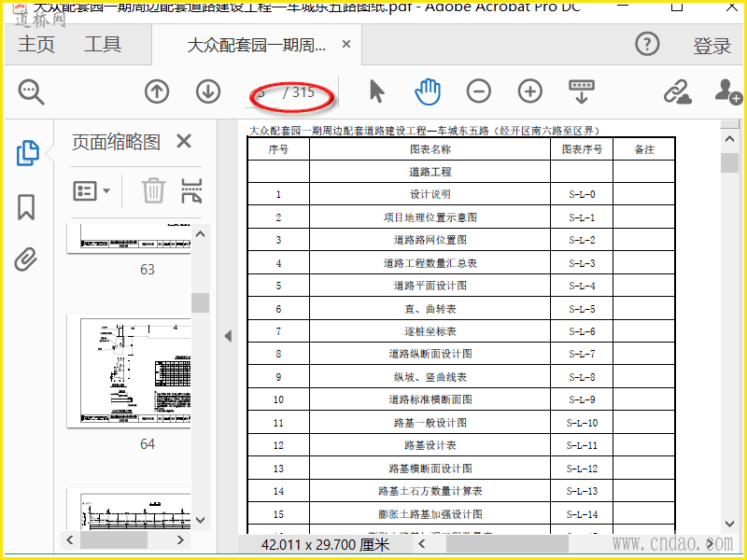The image size is (747, 560).
Task: Click the page number input field
Action: pyautogui.click(x=263, y=92)
